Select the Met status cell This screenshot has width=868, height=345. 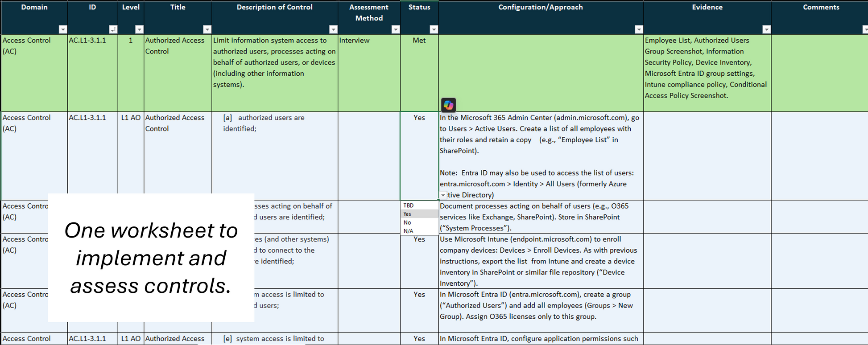[419, 73]
